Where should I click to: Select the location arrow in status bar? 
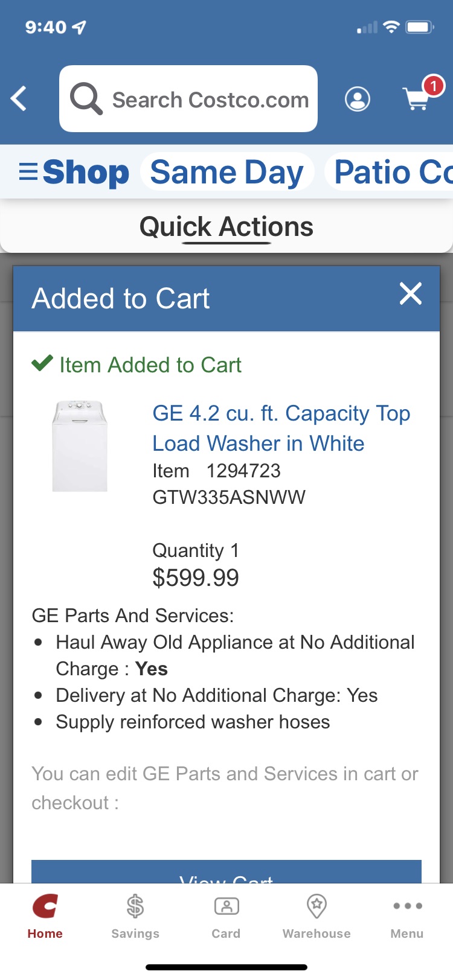[x=79, y=27]
